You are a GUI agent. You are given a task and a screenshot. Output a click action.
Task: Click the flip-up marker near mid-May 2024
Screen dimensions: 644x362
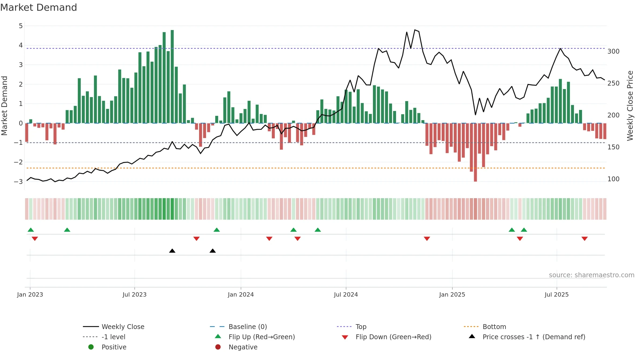[318, 230]
